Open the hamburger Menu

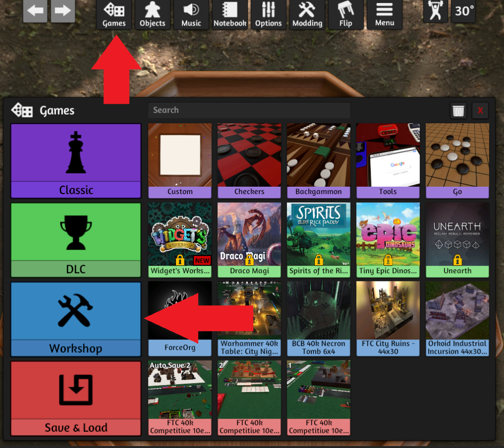(384, 14)
